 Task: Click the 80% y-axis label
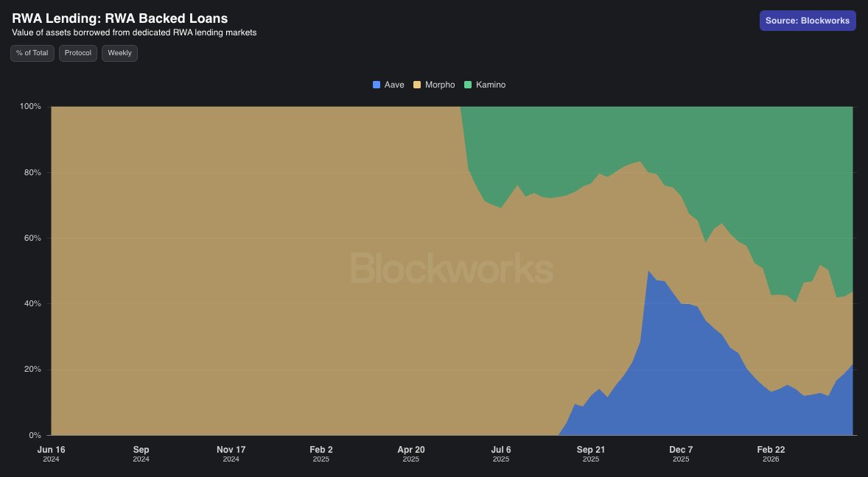[32, 172]
